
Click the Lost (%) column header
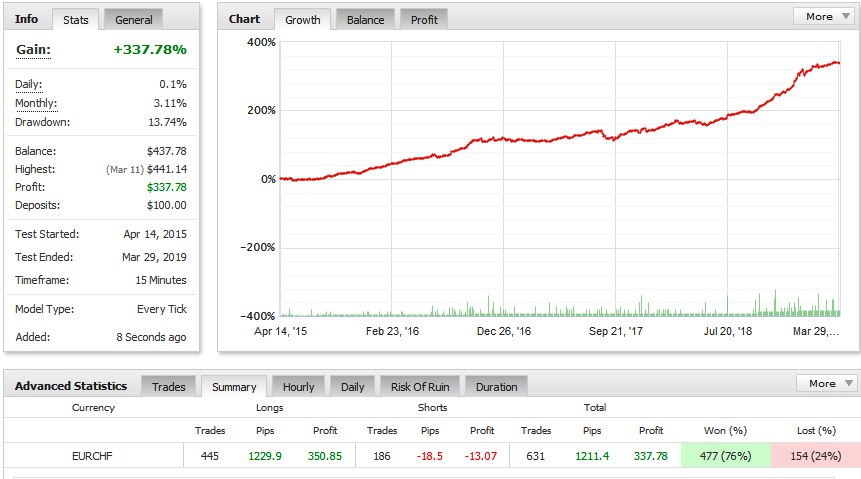tap(816, 431)
